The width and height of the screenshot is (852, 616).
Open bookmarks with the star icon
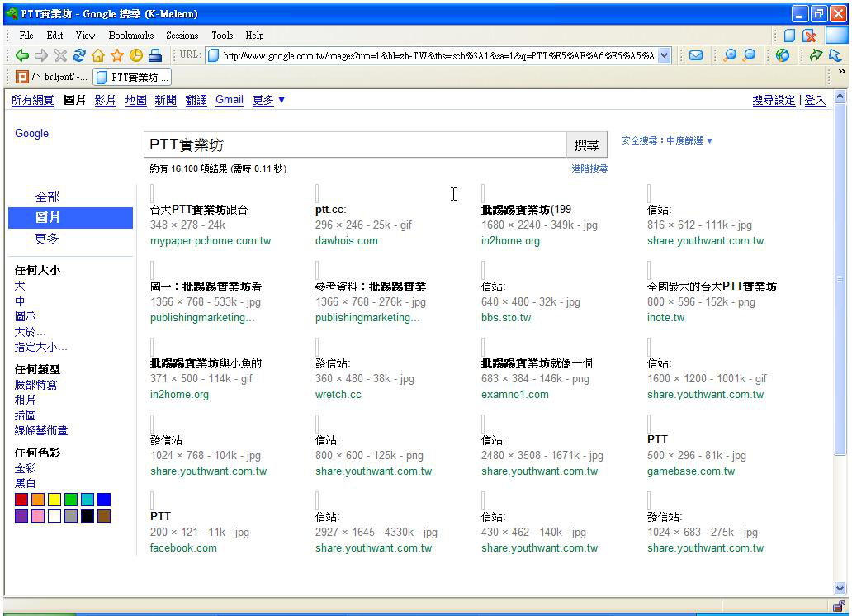(117, 56)
